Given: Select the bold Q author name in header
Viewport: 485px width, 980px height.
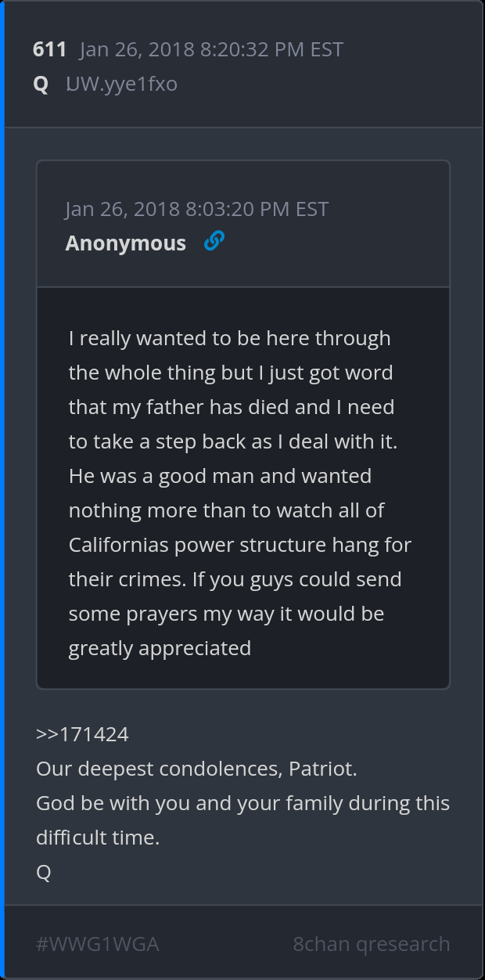Looking at the screenshot, I should pyautogui.click(x=41, y=84).
